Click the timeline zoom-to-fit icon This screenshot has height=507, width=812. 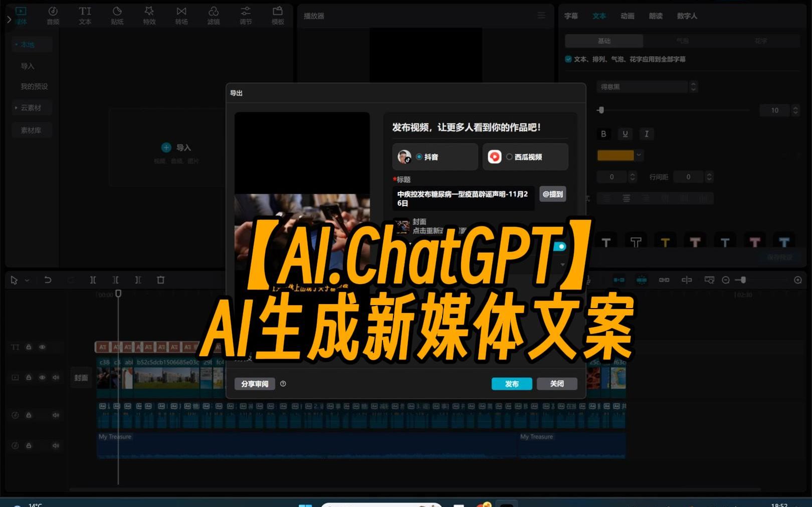[709, 280]
